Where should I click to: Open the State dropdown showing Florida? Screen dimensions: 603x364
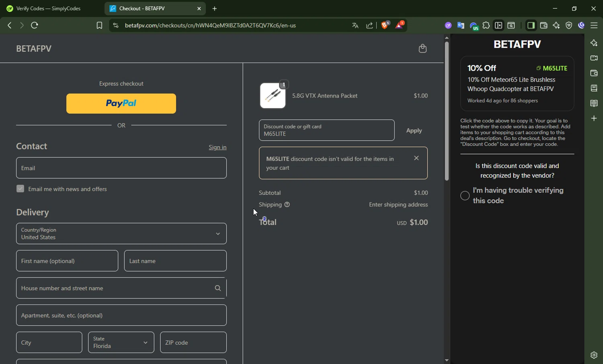click(x=121, y=342)
